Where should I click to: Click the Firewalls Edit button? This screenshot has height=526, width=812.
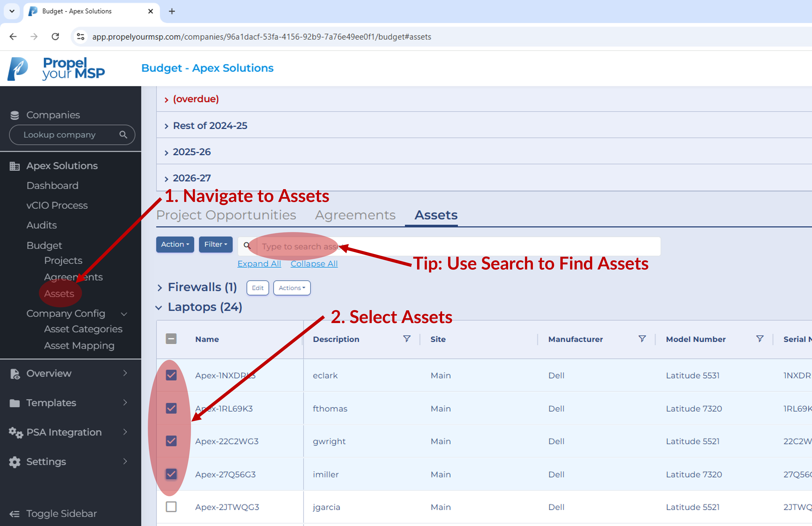point(257,288)
